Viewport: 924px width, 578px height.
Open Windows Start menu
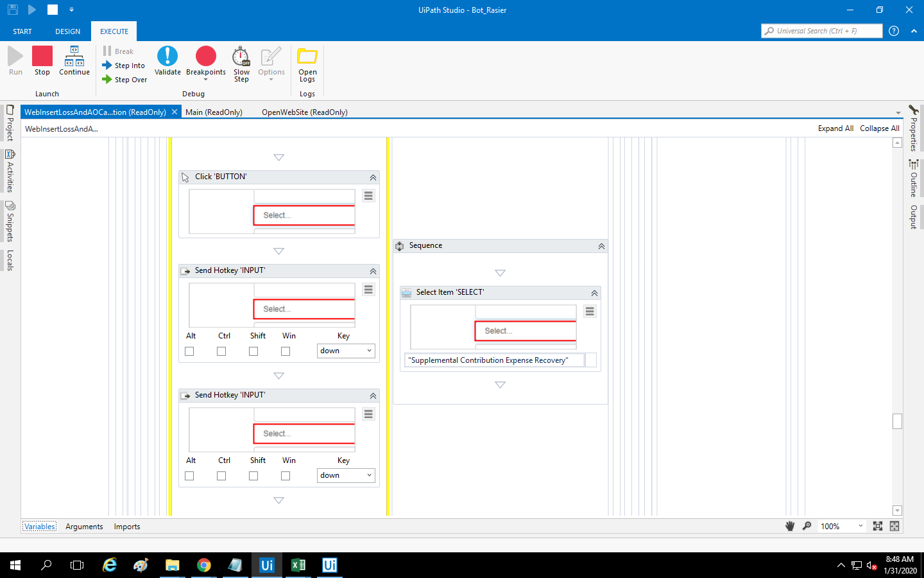coord(15,565)
